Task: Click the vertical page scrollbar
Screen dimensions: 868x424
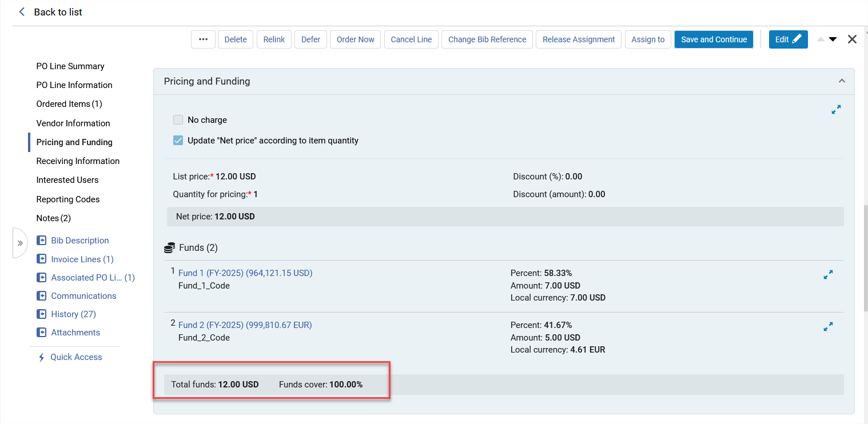Action: tap(865, 257)
